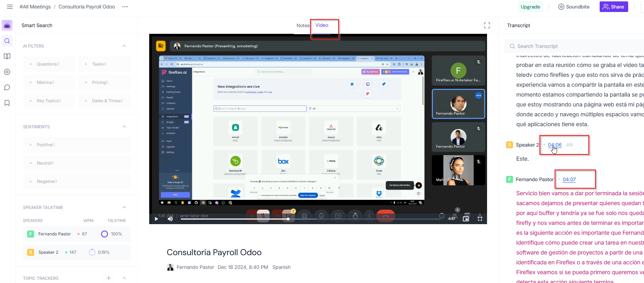This screenshot has height=283, width=644.
Task: Click the chat bubble icon in sidebar
Action: tap(7, 87)
